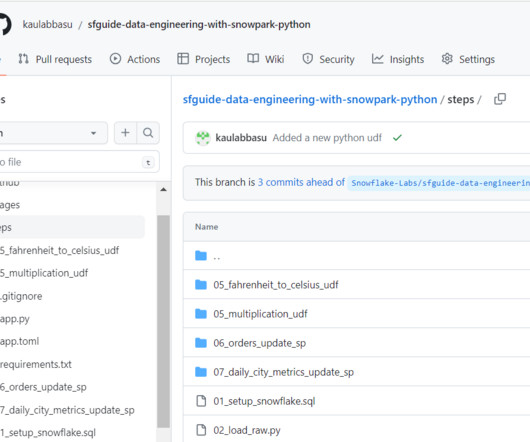Image resolution: width=530 pixels, height=442 pixels.
Task: Open the branch selector dropdown
Action: (x=53, y=133)
